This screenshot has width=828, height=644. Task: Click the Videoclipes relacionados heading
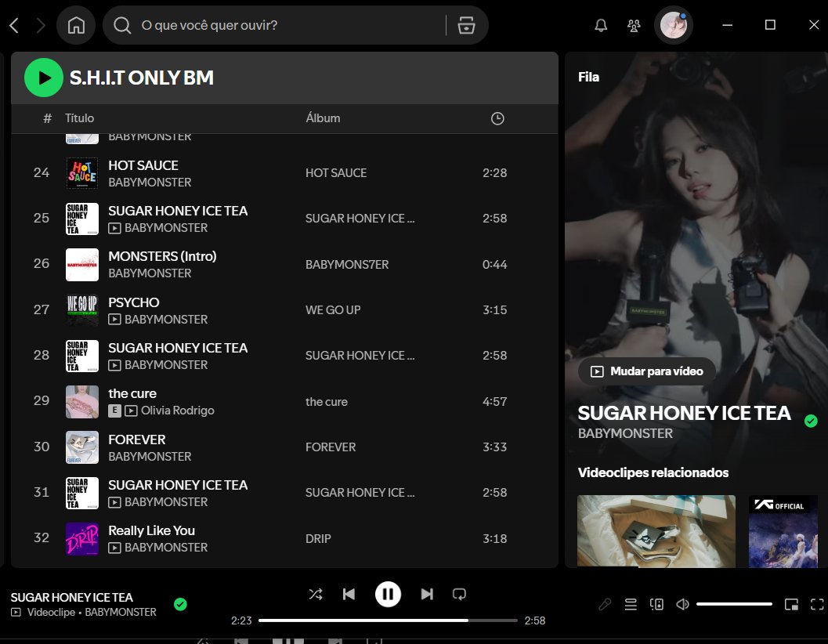(653, 473)
